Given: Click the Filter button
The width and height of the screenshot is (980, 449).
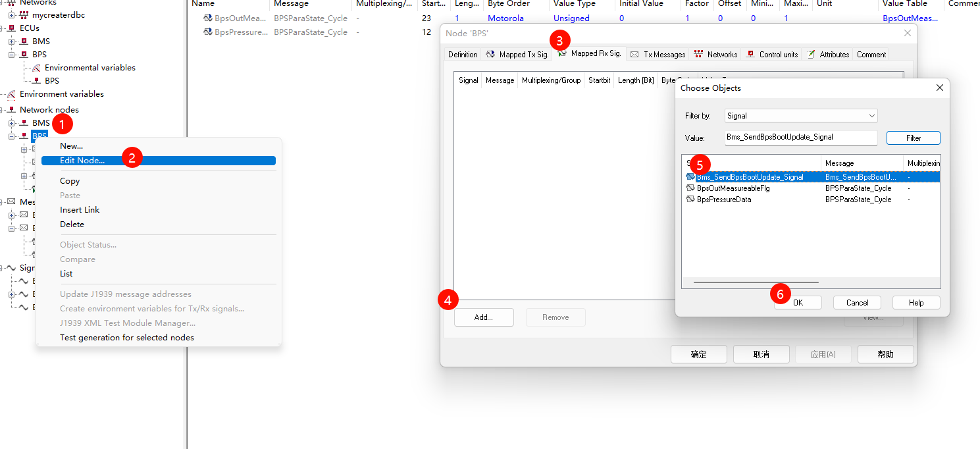Looking at the screenshot, I should coord(914,138).
